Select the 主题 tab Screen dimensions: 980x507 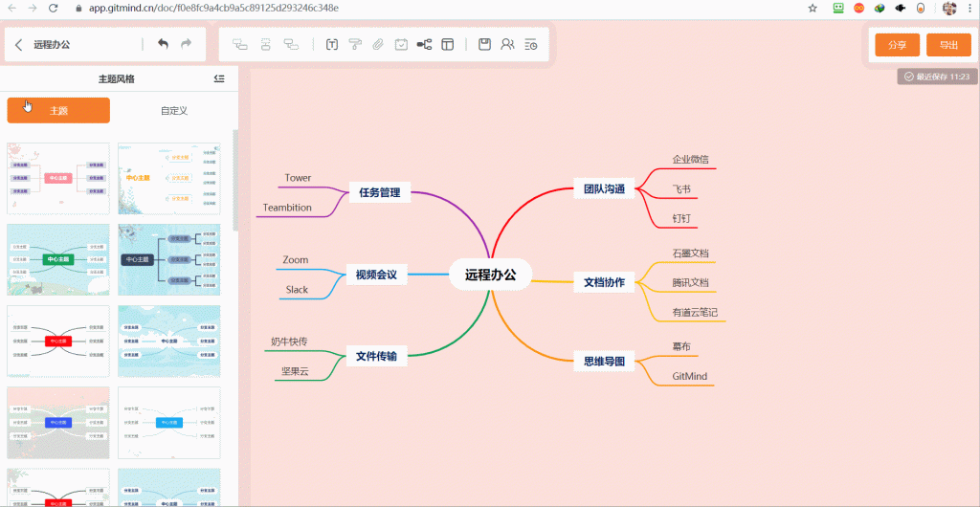coord(58,110)
